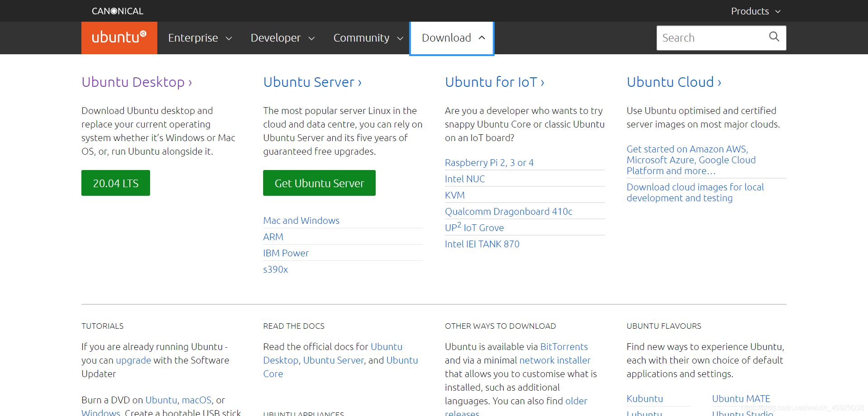Open the Ubuntu link after Burn a DVD on
This screenshot has height=416, width=868.
coord(161,400)
